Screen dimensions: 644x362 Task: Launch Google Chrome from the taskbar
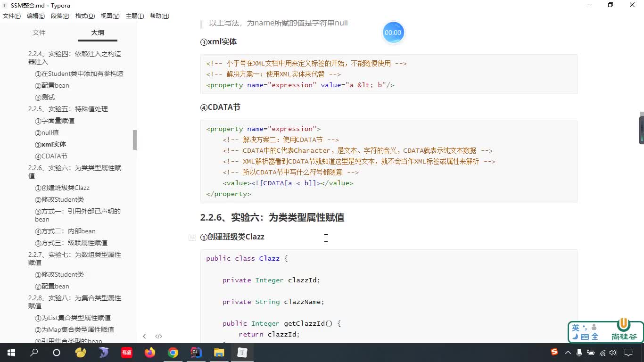tap(173, 352)
